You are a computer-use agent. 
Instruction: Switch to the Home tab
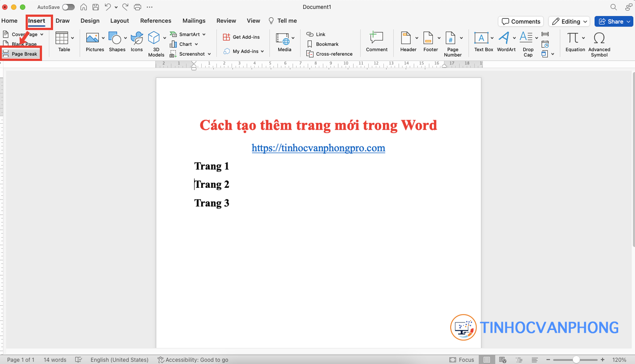9,21
